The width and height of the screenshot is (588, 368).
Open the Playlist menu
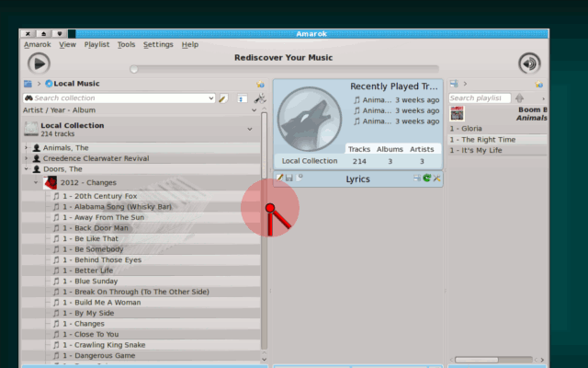click(x=96, y=44)
